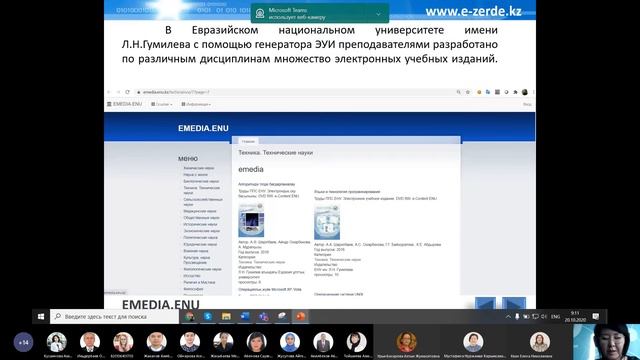Open Microsoft Word from the taskbar
The height and width of the screenshot is (360, 640).
point(245,316)
